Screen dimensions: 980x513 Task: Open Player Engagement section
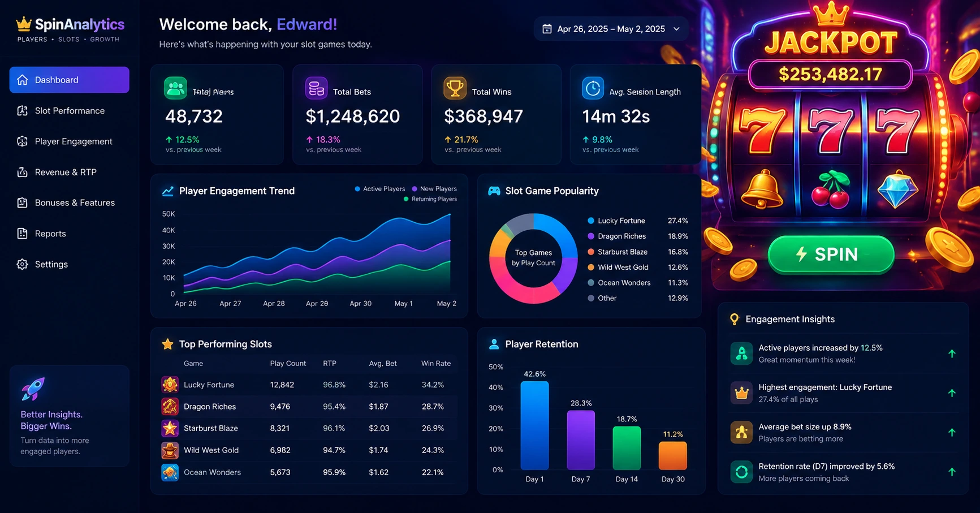pos(69,141)
